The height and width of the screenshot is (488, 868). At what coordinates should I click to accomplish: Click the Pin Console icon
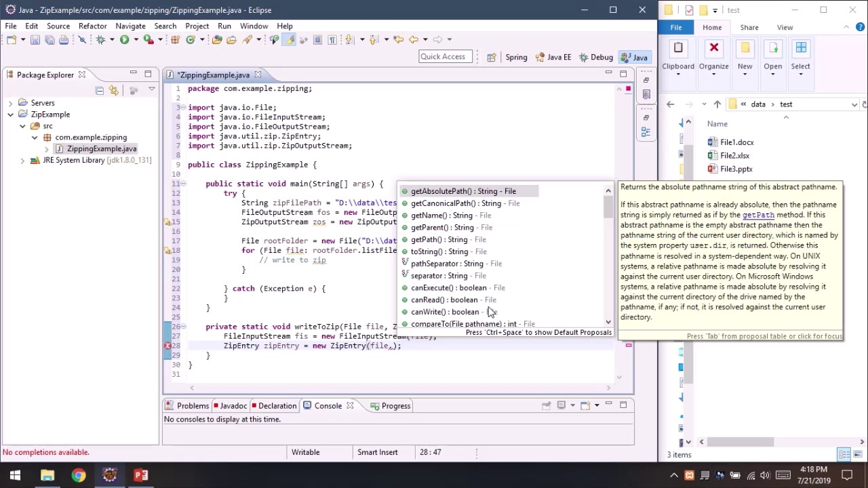[546, 405]
